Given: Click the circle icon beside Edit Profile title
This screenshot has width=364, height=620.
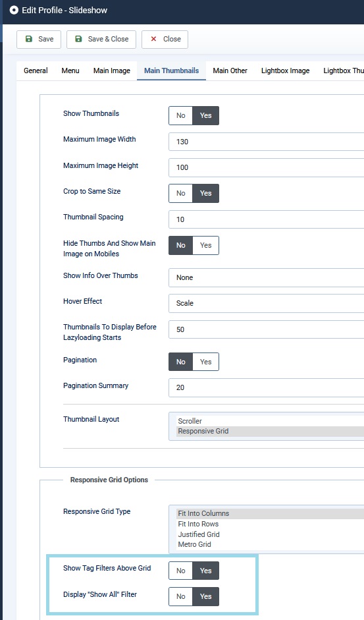Looking at the screenshot, I should pyautogui.click(x=14, y=10).
